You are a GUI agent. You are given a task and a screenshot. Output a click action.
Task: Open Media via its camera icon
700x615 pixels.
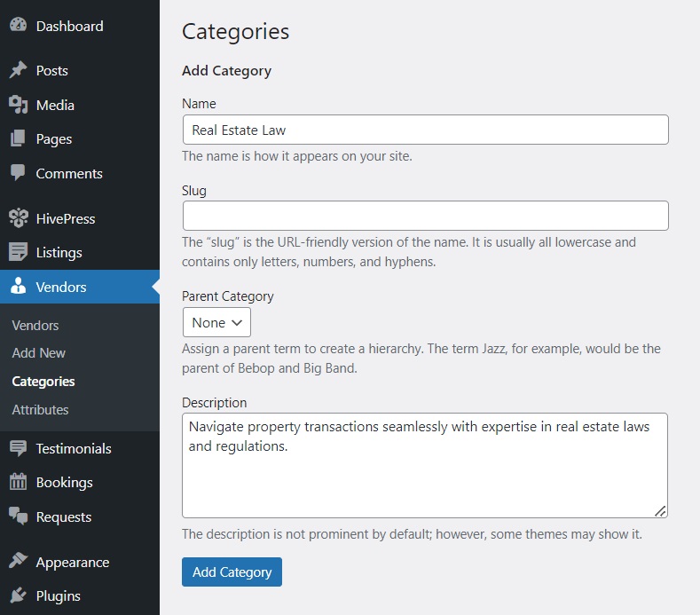click(x=18, y=105)
